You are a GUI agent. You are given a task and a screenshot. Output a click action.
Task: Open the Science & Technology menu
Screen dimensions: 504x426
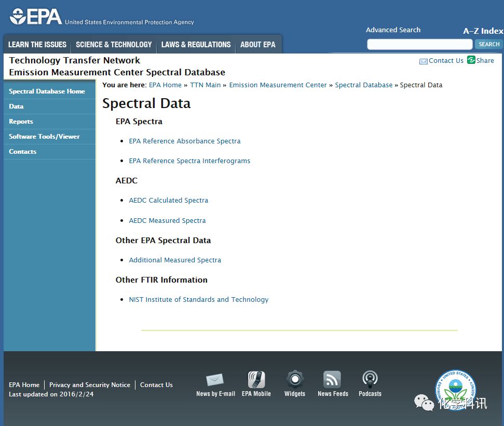point(114,45)
